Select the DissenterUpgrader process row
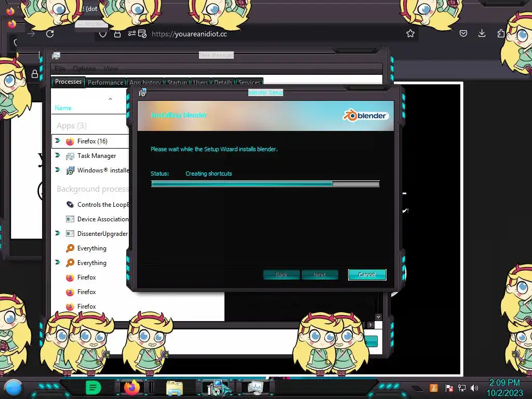This screenshot has height=399, width=532. pyautogui.click(x=91, y=234)
